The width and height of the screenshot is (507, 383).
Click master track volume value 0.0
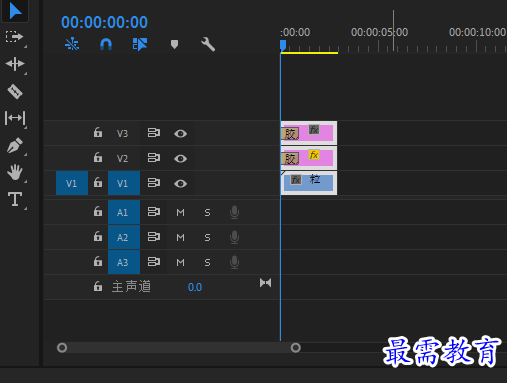pos(195,287)
